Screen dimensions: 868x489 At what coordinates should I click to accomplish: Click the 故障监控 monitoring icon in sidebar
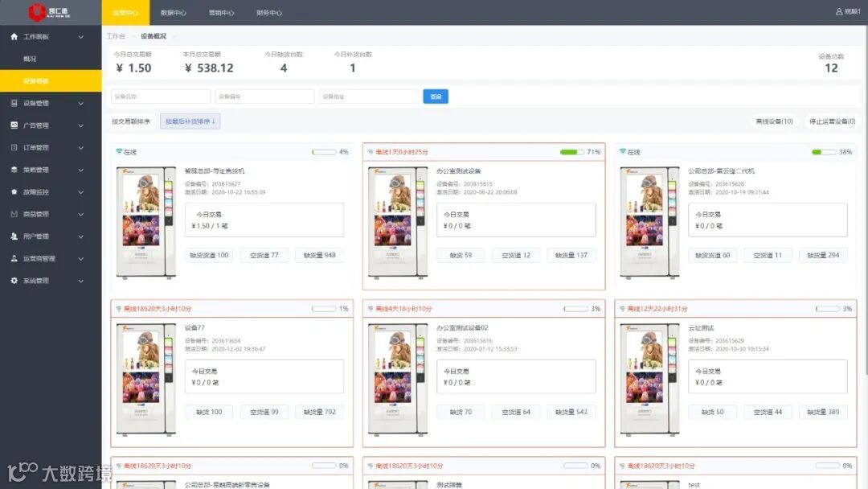pos(14,191)
